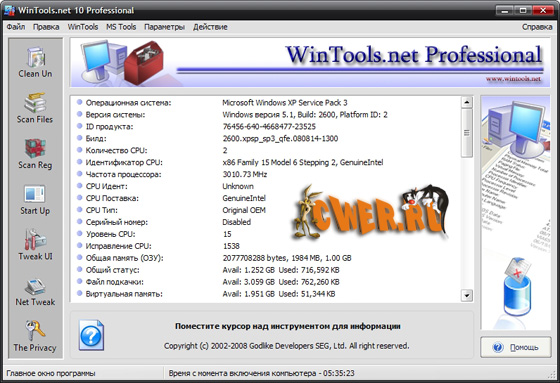Launch the Scan Files tool
Image resolution: width=560 pixels, height=383 pixels.
[x=35, y=108]
